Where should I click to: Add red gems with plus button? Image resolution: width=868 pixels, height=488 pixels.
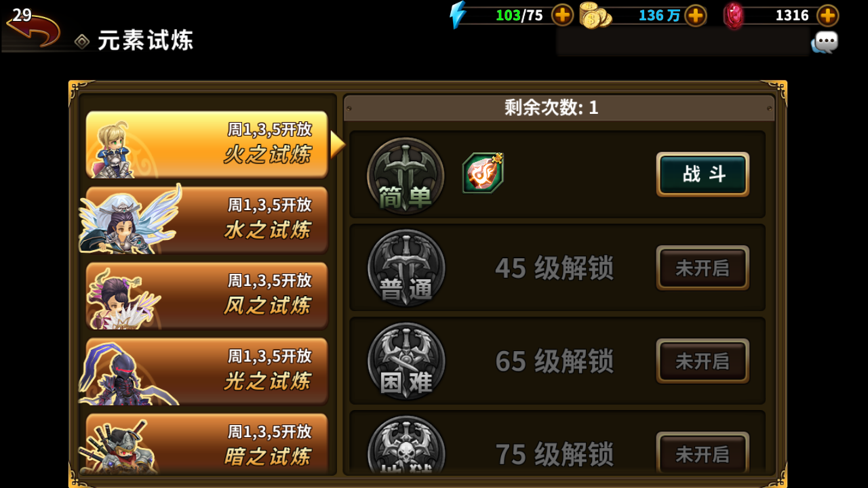(827, 15)
